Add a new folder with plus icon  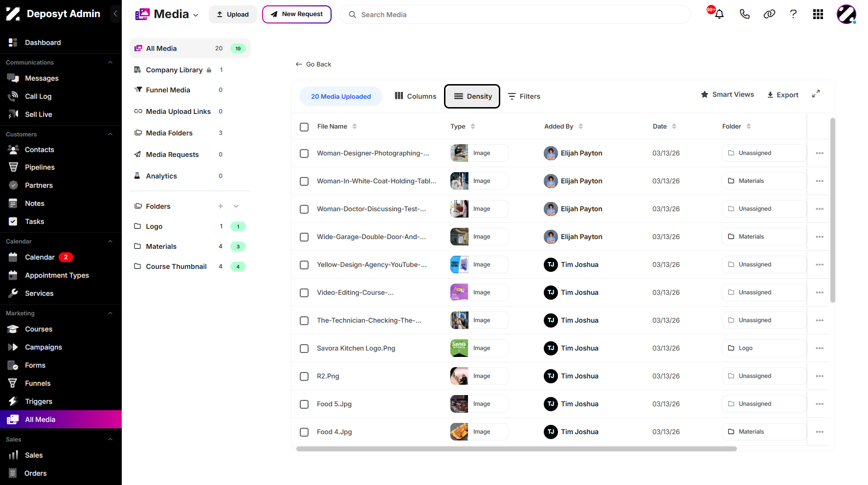click(221, 206)
